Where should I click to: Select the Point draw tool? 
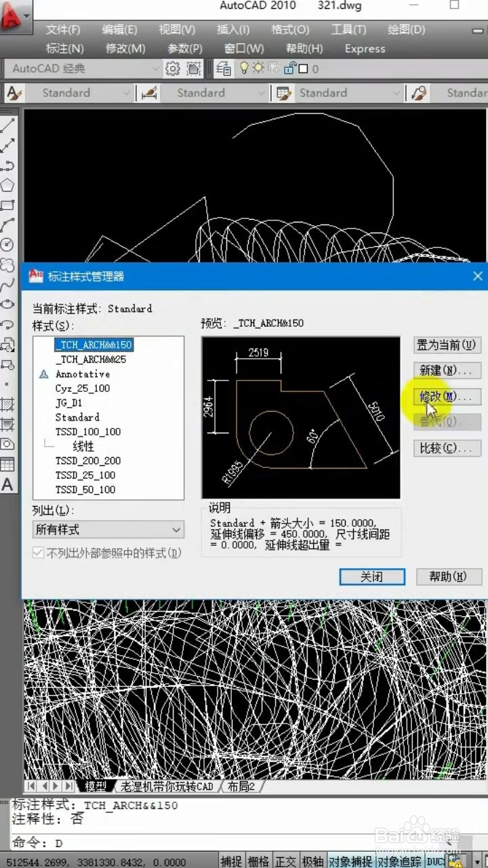7,384
